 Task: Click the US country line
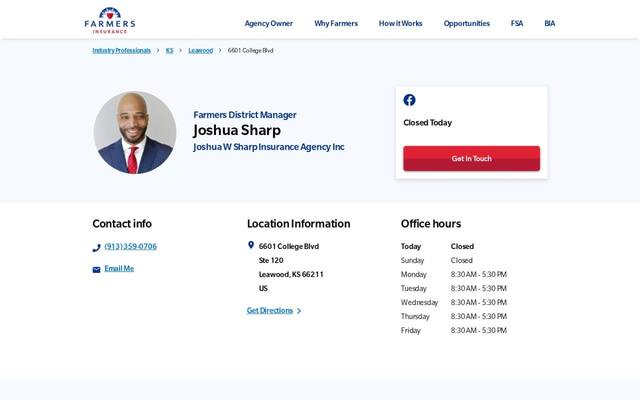click(x=263, y=289)
